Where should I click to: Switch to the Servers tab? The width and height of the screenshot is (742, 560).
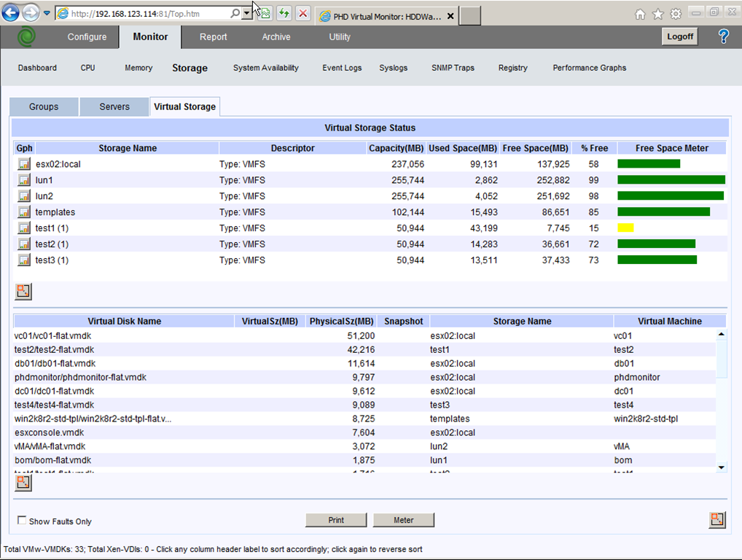coord(114,106)
